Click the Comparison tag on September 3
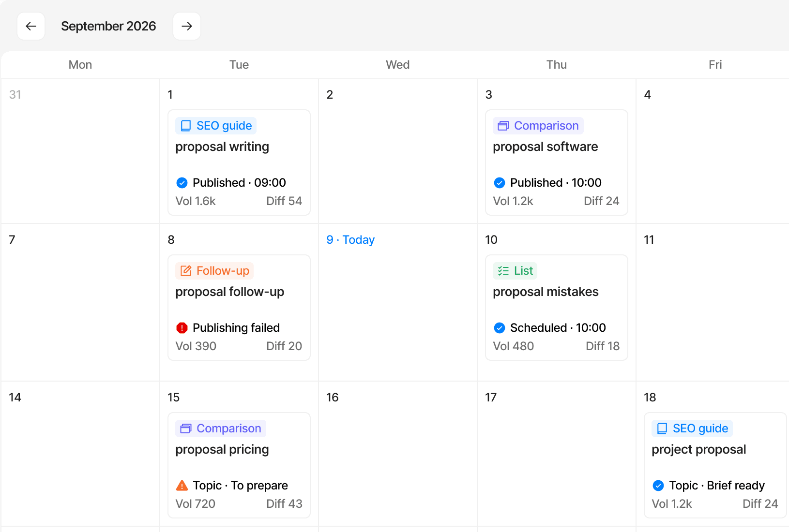 tap(538, 126)
